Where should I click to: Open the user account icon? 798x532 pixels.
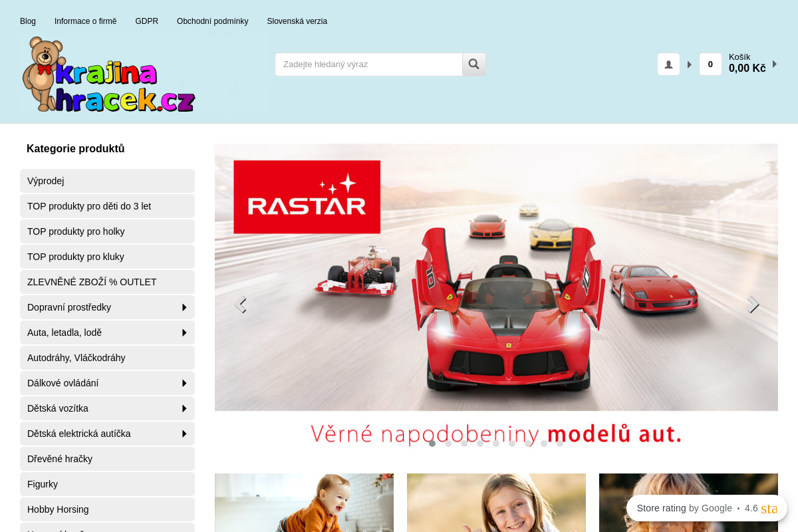point(668,65)
